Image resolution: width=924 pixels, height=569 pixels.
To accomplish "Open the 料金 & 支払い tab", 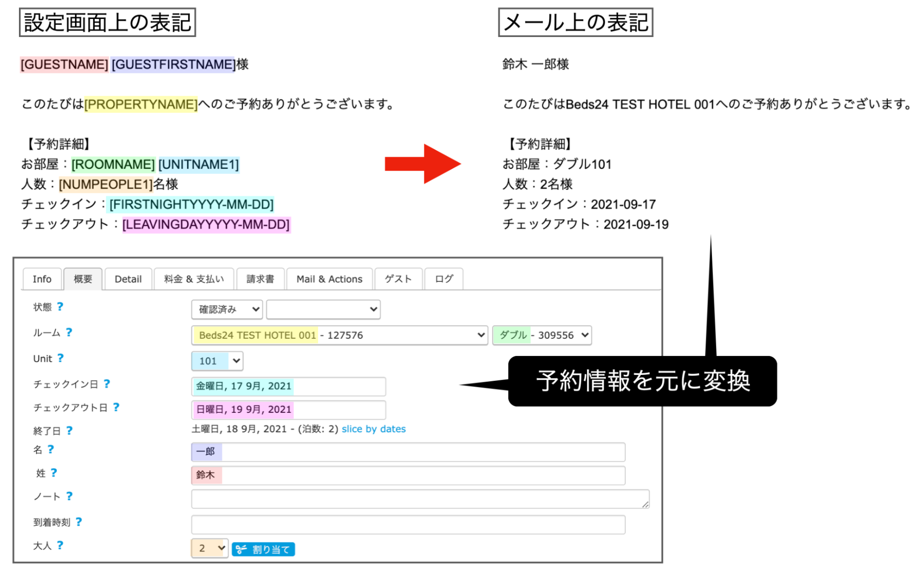I will 194,279.
